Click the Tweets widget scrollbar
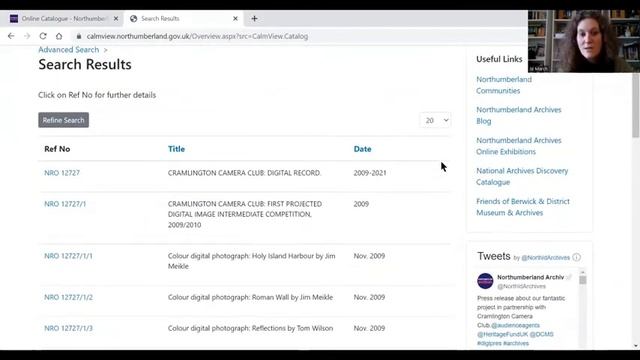 pos(582,280)
